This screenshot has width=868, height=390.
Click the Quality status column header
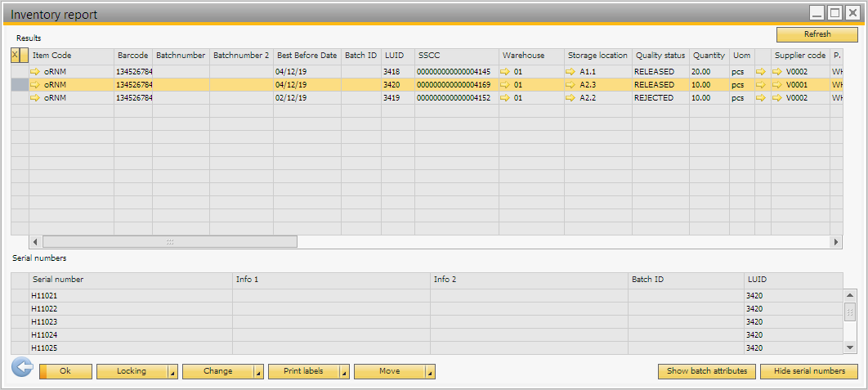point(660,56)
